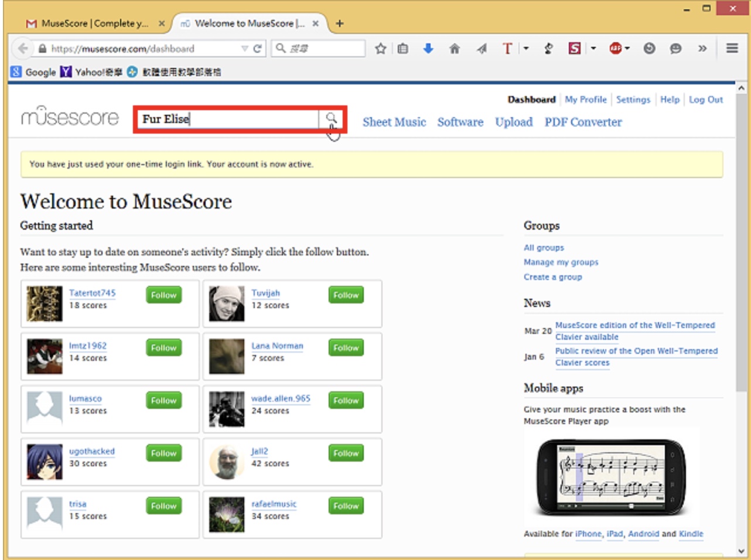The image size is (751, 560).
Task: Reload the page with the refresh icon
Action: pos(257,49)
